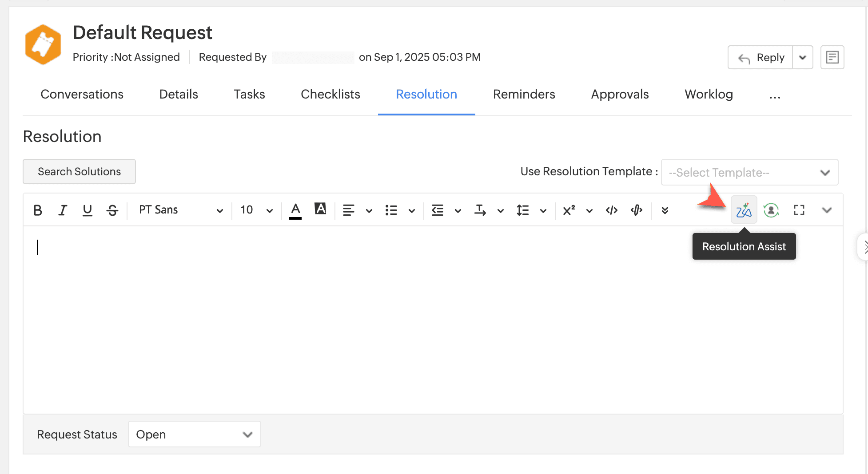Click the outdent/indent icon

[x=438, y=210]
